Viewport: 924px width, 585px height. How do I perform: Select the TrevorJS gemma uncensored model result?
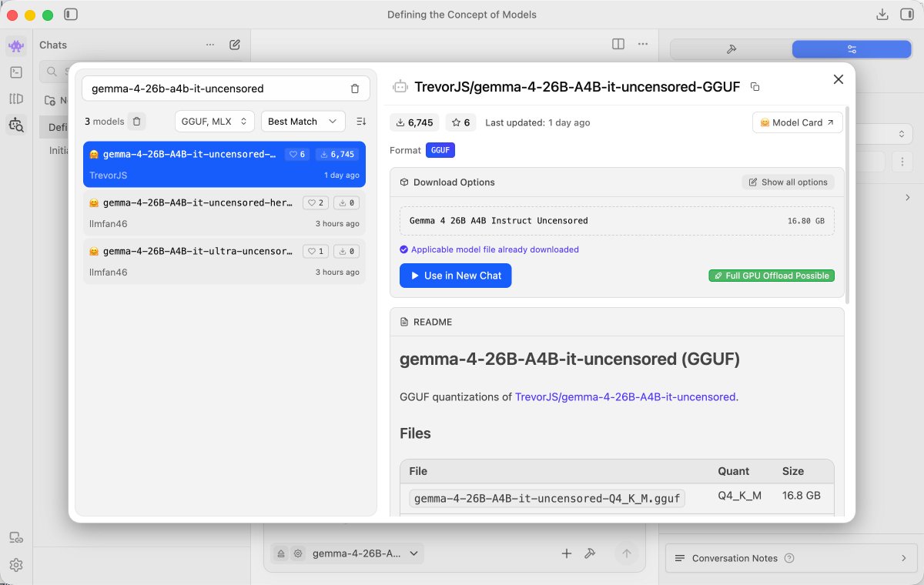pos(224,164)
